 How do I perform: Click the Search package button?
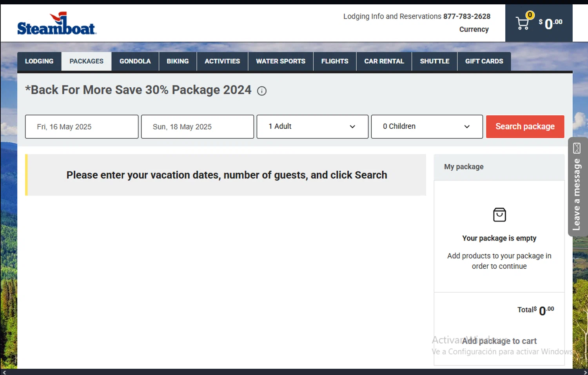(525, 127)
